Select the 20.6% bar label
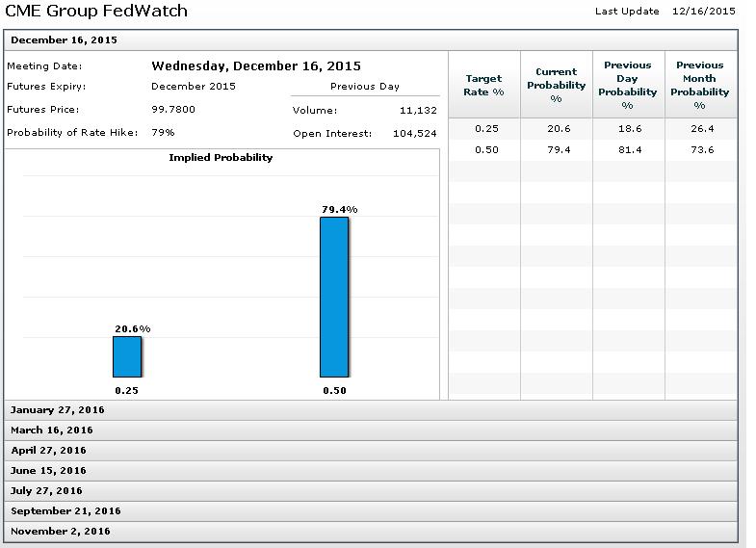The image size is (756, 548). coord(133,329)
